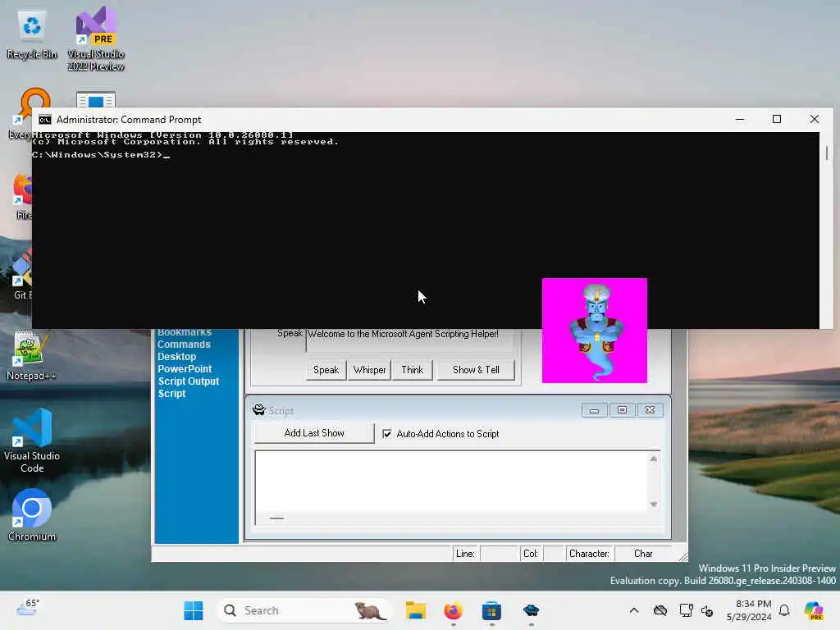Click the Add Last Show button
Screen dimensions: 840x630
pyautogui.click(x=314, y=433)
